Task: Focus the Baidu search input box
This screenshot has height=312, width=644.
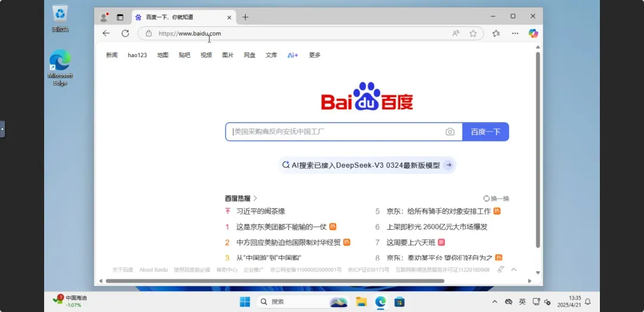Action: 334,132
